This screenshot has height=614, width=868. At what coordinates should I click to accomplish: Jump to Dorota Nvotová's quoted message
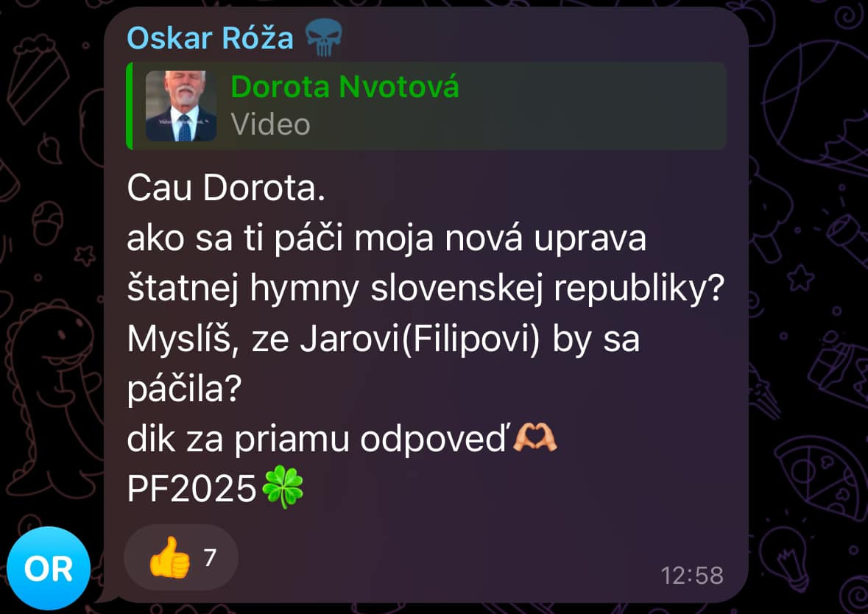pos(426,106)
